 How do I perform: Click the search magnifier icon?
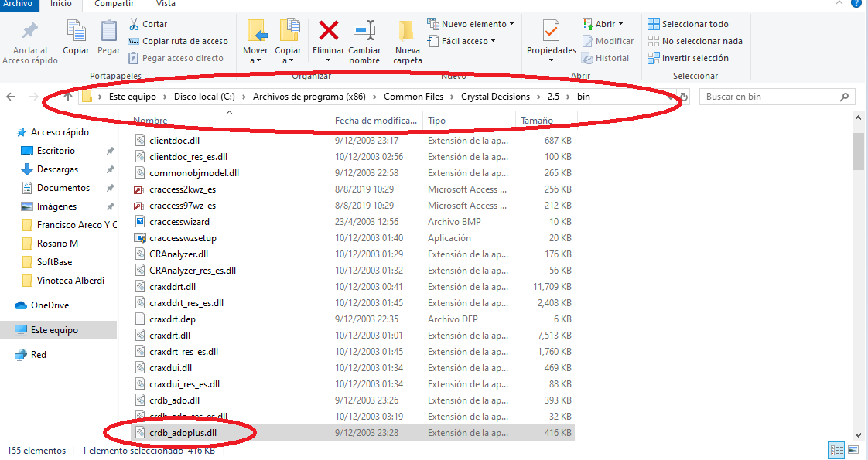[x=844, y=97]
